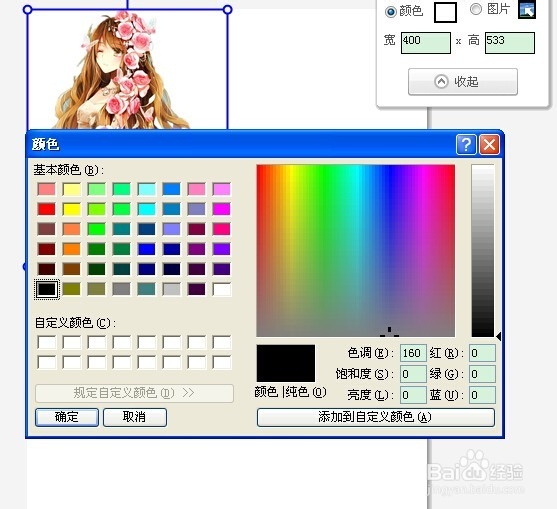Click the top-left selection handle of the image
This screenshot has height=509, width=557.
click(27, 10)
